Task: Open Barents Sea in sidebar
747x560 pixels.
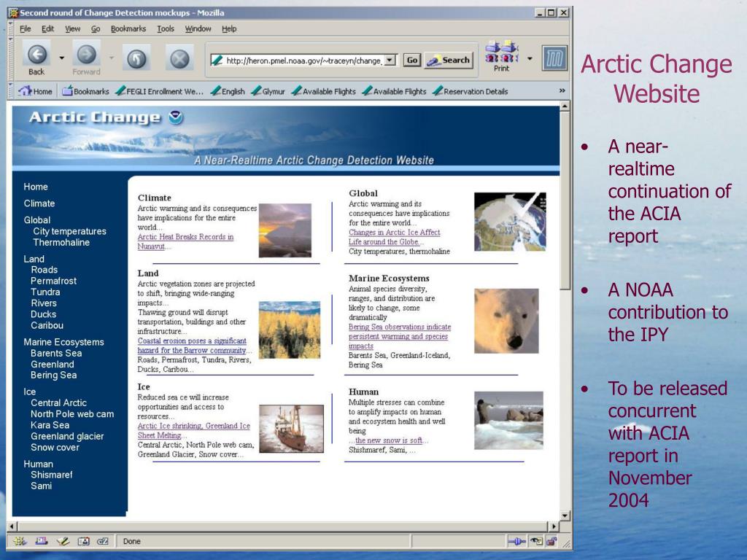Action: (56, 354)
